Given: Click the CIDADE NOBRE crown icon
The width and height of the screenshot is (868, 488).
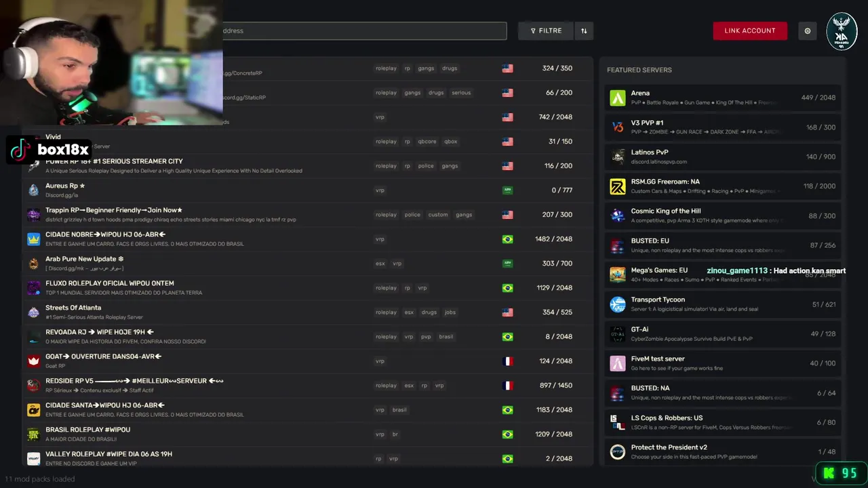Looking at the screenshot, I should (x=33, y=239).
